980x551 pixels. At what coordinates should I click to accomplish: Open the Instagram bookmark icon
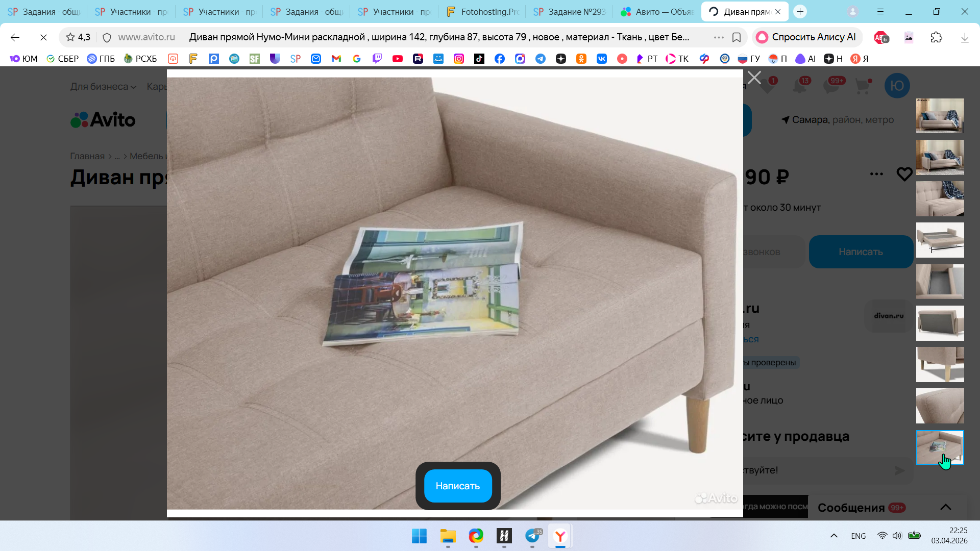pos(458,59)
